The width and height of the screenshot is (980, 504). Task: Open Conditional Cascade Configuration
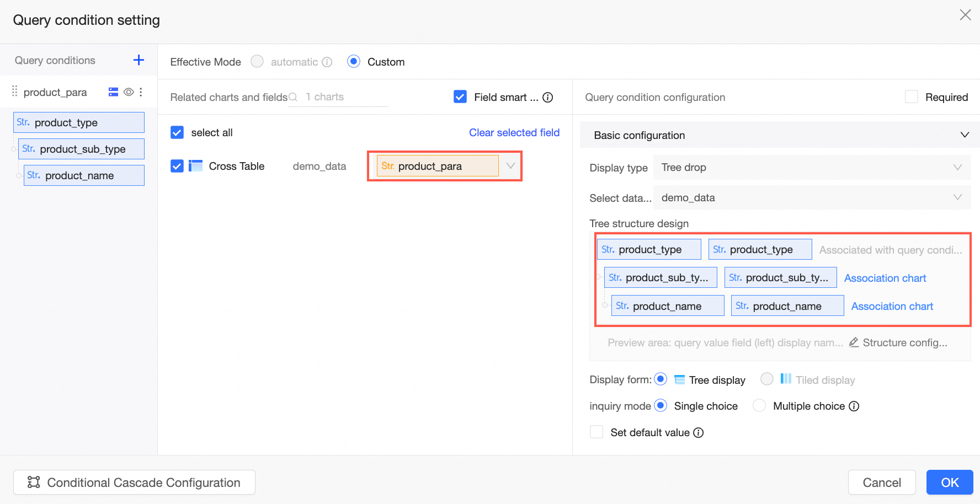[x=134, y=482]
